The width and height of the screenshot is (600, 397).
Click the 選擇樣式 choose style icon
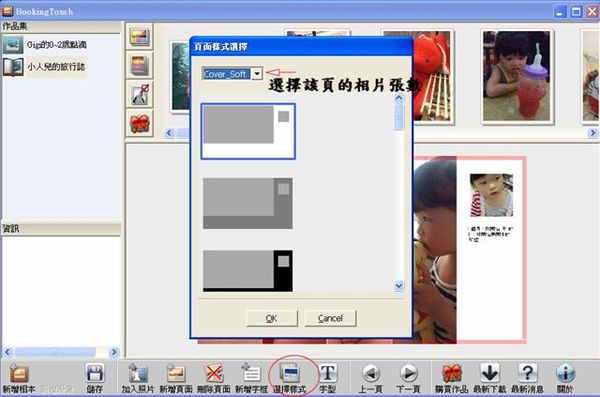[290, 373]
